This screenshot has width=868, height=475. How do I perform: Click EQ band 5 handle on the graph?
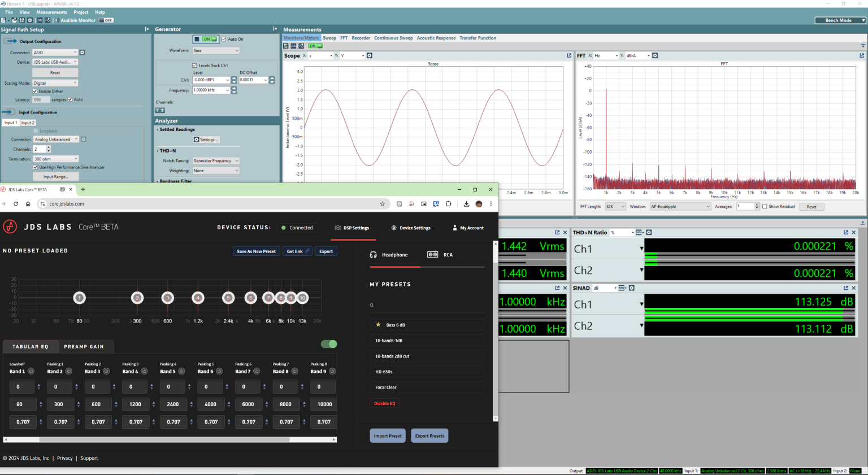228,298
